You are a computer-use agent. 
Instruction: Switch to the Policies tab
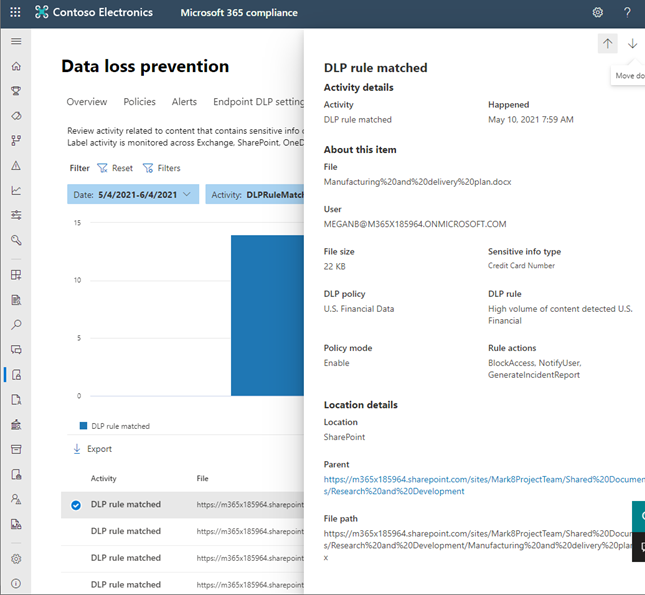(x=139, y=102)
